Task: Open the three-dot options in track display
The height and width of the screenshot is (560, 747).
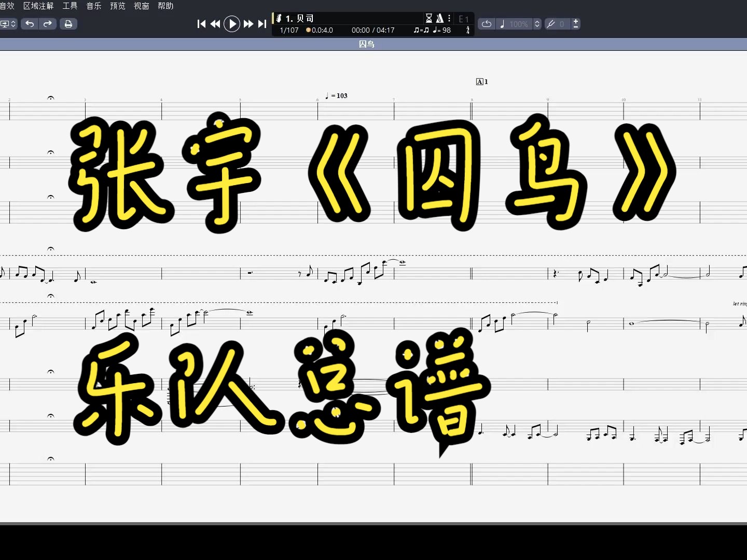Action: click(x=449, y=18)
